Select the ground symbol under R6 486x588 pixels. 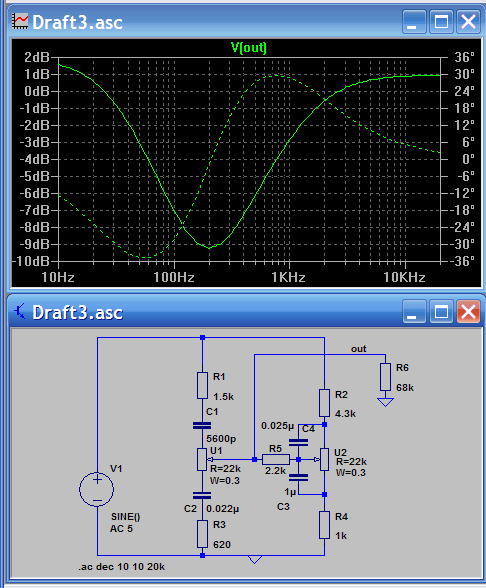[x=385, y=402]
